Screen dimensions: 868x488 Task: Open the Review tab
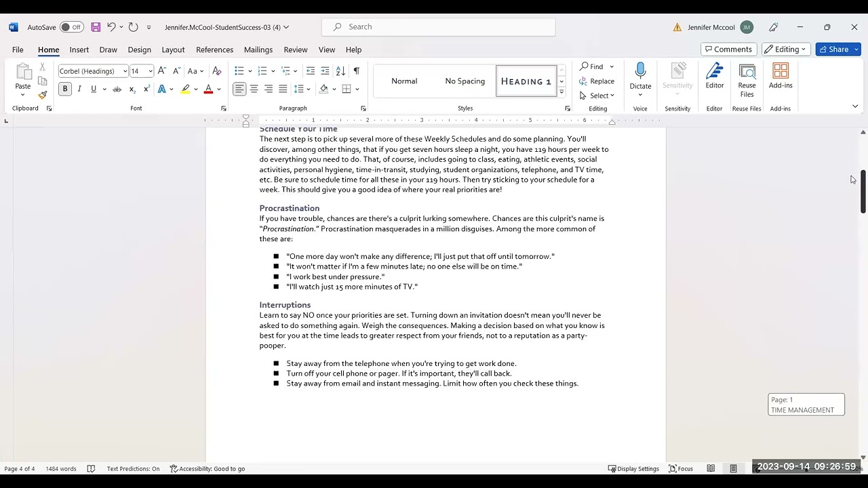[295, 49]
